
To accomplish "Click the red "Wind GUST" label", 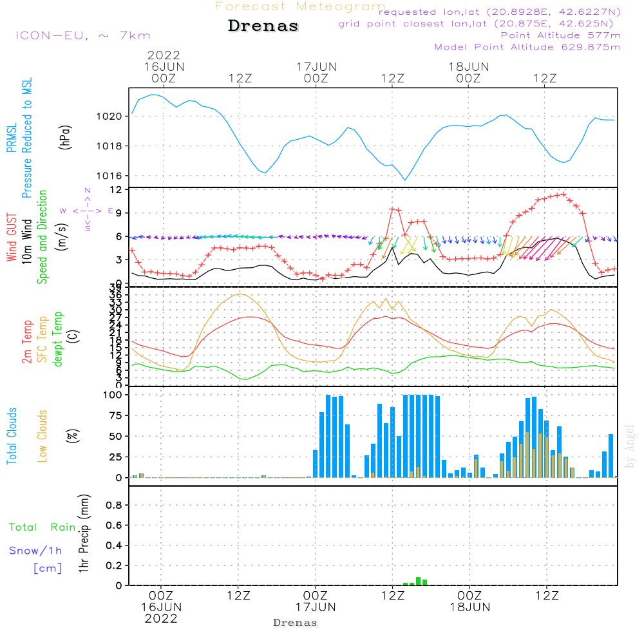I will pyautogui.click(x=12, y=238).
